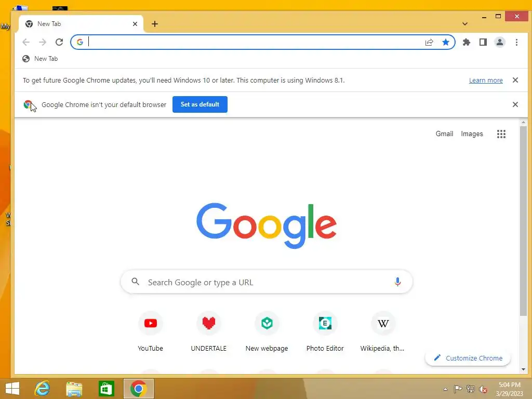Open Google Images link

click(x=472, y=134)
